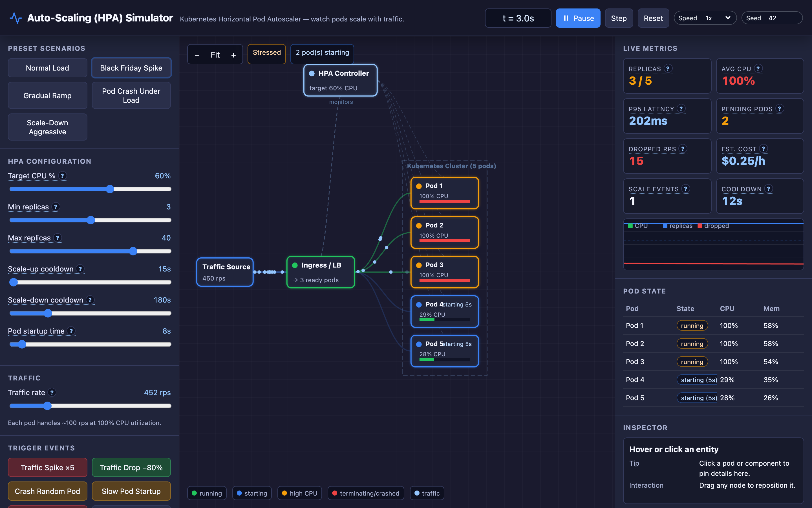812x508 pixels.
Task: Choose the Gradual Ramp scenario
Action: [x=47, y=95]
